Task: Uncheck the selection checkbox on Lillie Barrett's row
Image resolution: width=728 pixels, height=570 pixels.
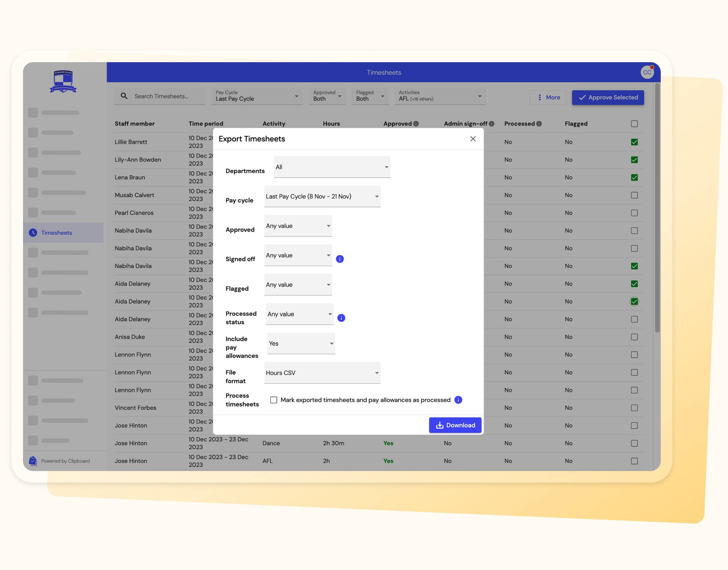Action: [x=634, y=142]
